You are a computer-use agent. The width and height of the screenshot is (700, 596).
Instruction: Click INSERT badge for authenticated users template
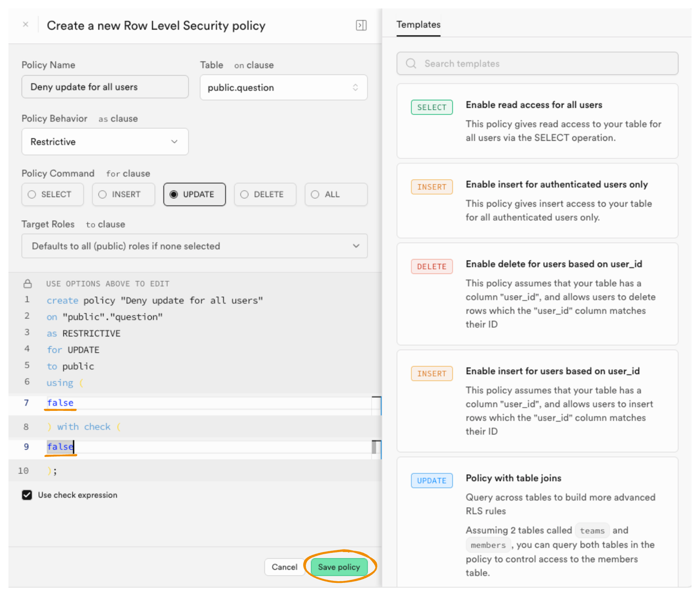[431, 187]
